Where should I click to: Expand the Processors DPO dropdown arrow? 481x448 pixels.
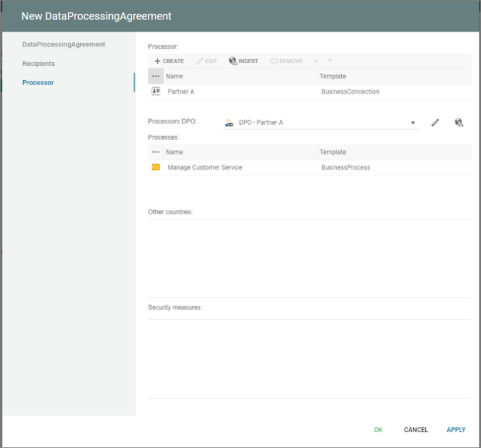tap(413, 123)
